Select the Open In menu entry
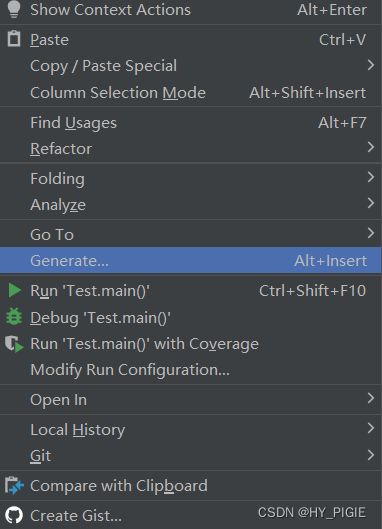382x529 pixels. [191, 400]
